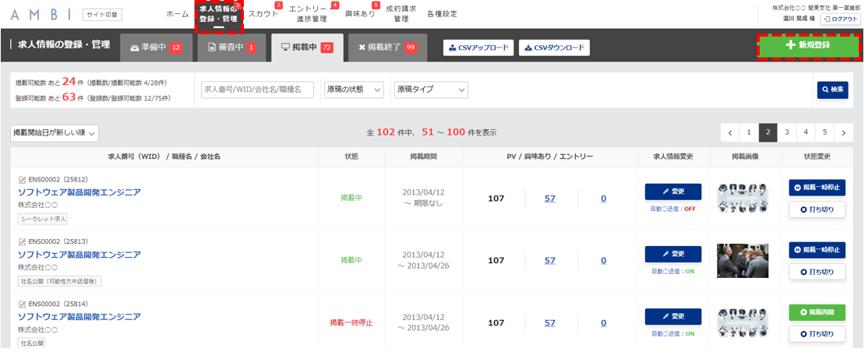
Task: Switch to the 掲載終了 tab
Action: click(x=387, y=48)
